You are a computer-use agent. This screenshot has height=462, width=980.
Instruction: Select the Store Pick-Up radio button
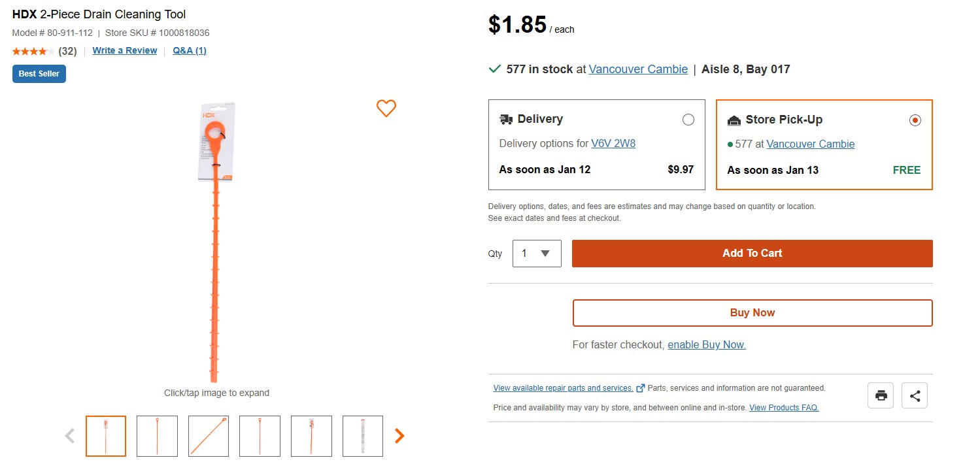coord(915,120)
